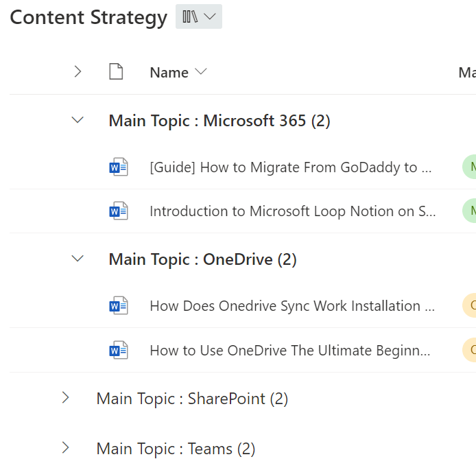Click the 'Main Topic : OneDrive (2)' heading
This screenshot has height=470, width=476.
[202, 259]
